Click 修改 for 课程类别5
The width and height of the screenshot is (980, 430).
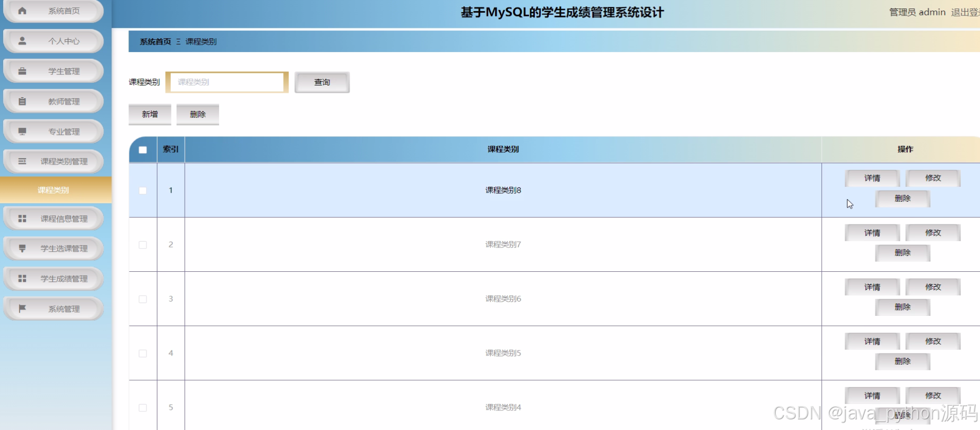933,341
